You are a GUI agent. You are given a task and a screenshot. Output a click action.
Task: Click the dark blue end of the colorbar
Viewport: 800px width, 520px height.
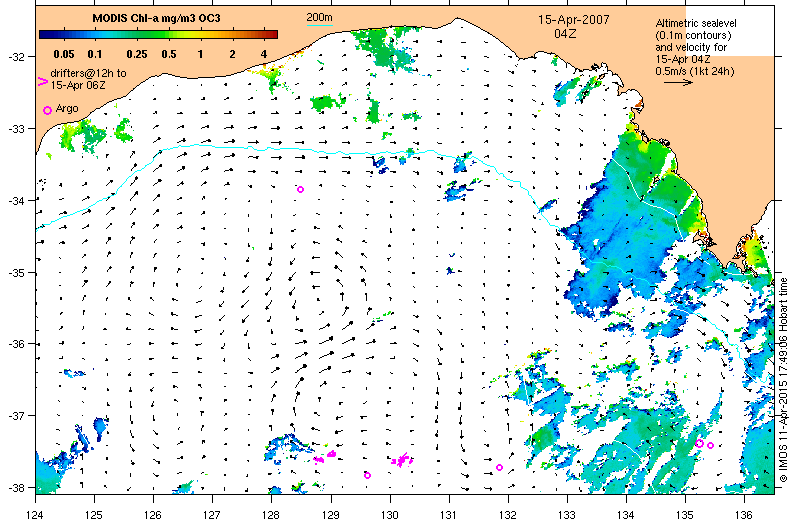45,35
